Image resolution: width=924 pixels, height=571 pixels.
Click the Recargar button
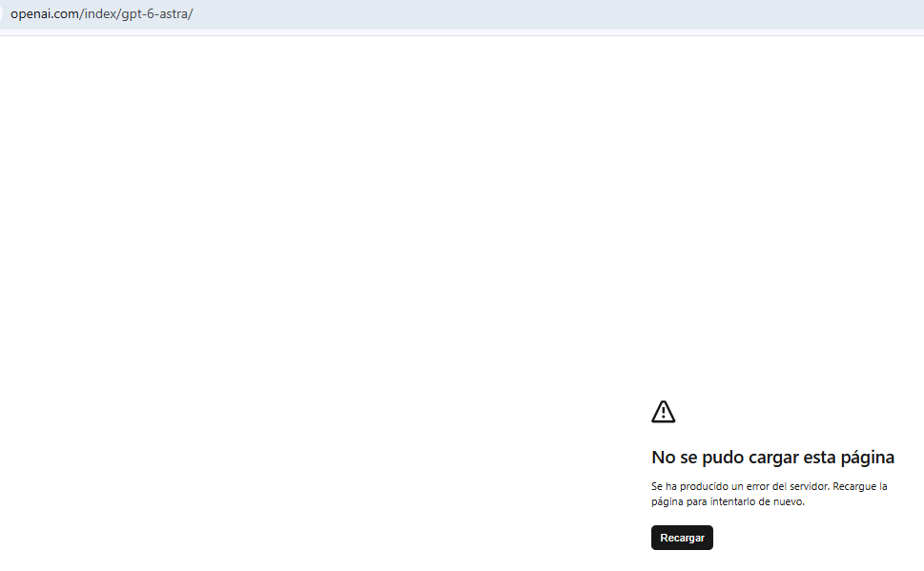point(682,538)
